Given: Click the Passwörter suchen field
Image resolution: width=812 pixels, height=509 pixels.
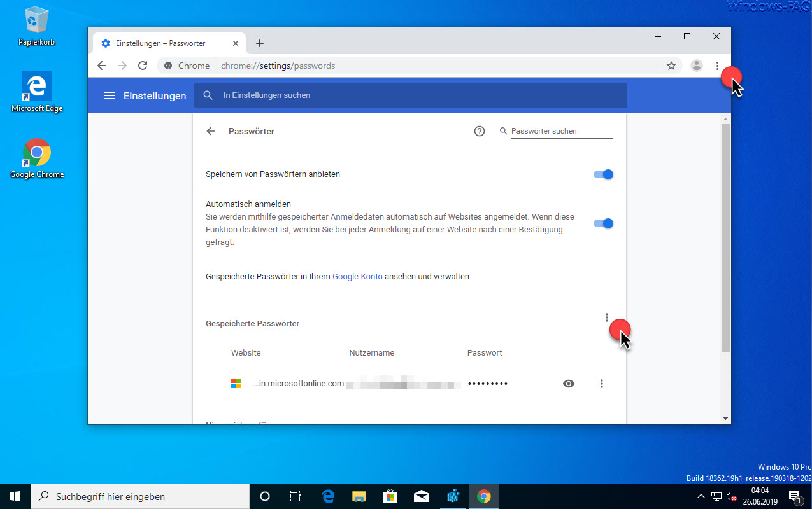Looking at the screenshot, I should [x=562, y=131].
